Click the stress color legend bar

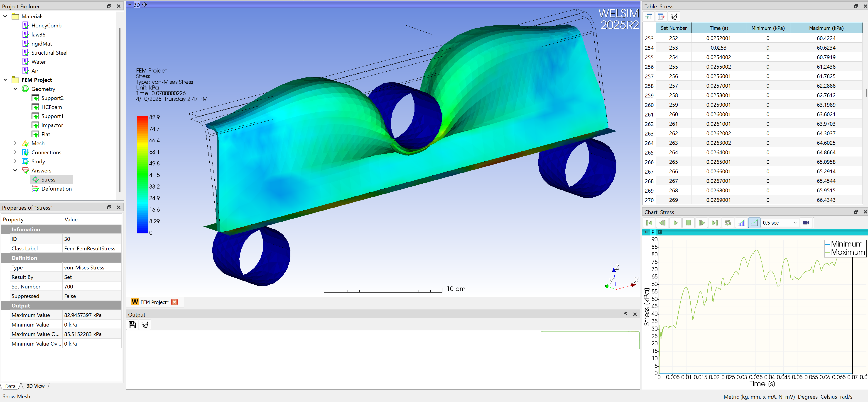142,174
